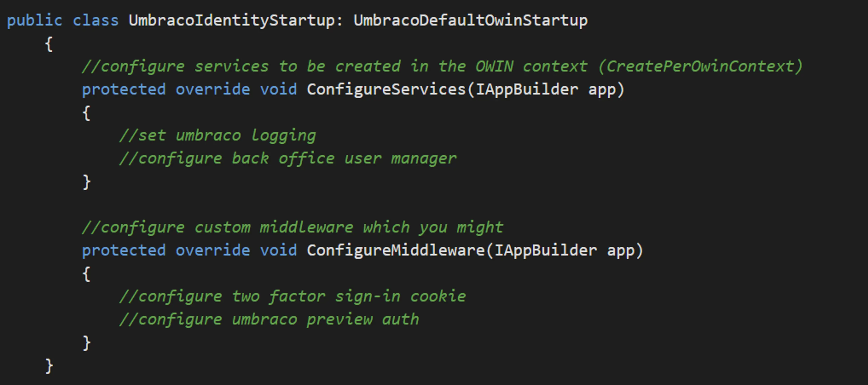
Task: Click the class's final closing brace
Action: pyautogui.click(x=49, y=366)
